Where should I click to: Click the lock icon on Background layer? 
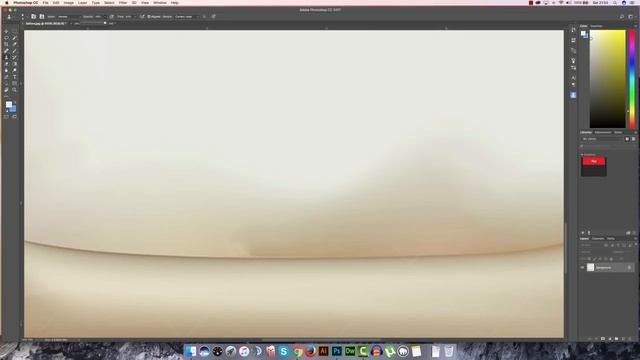coord(629,267)
